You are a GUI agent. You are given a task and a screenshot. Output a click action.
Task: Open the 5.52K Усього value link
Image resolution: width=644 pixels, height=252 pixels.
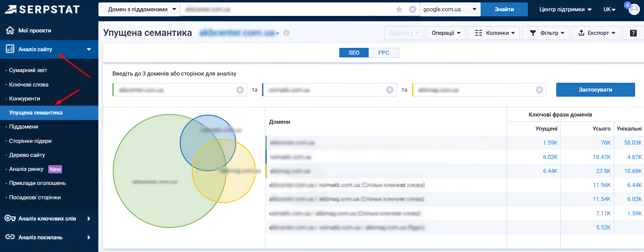(603, 227)
